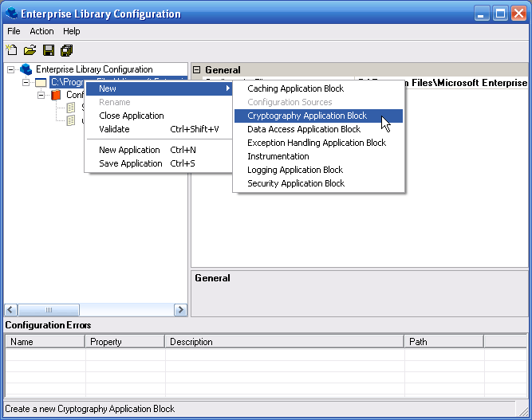Click the status bar Cryptography message
This screenshot has height=420, width=532.
(90, 409)
